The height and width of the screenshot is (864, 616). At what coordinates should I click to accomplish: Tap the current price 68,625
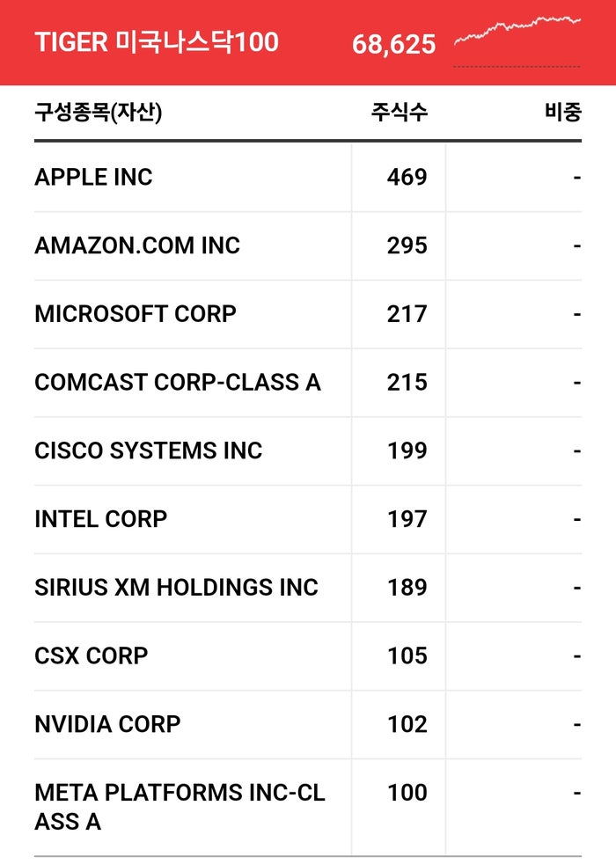393,44
